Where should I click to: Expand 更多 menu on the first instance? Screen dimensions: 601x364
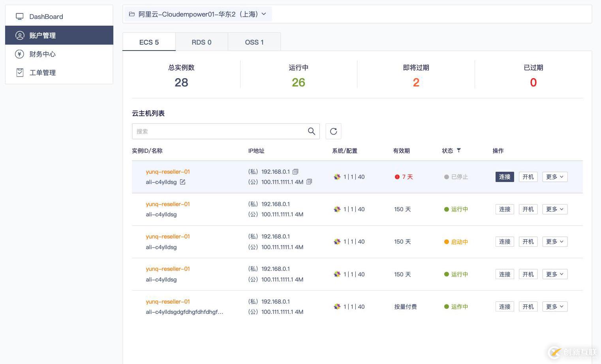[x=554, y=177]
